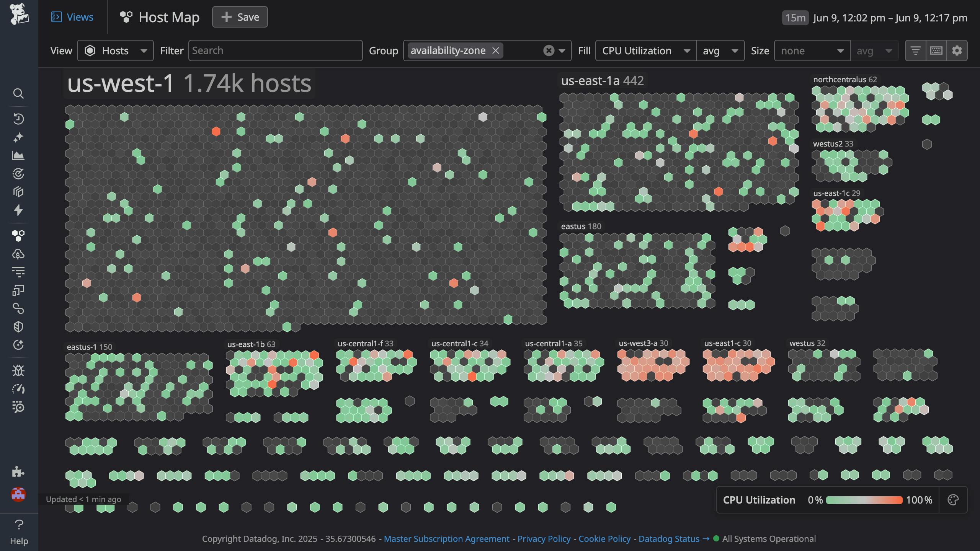Expand the CPU Utilization fill dropdown

click(646, 51)
